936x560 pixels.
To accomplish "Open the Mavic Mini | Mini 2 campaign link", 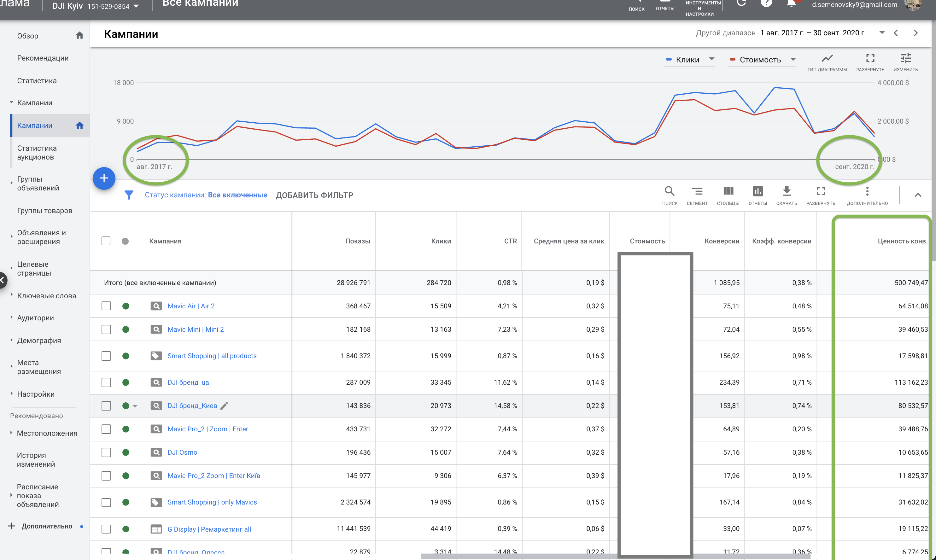I will [196, 330].
